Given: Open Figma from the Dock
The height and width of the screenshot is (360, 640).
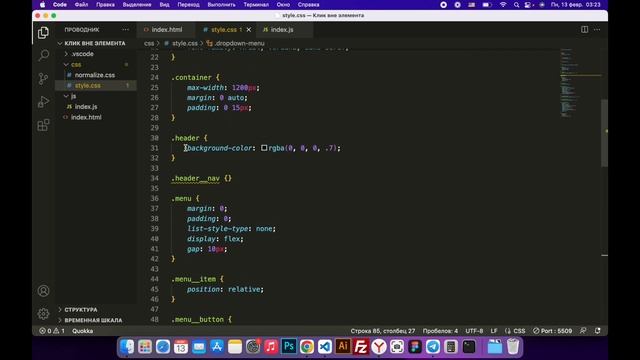Looking at the screenshot, I should click(415, 347).
